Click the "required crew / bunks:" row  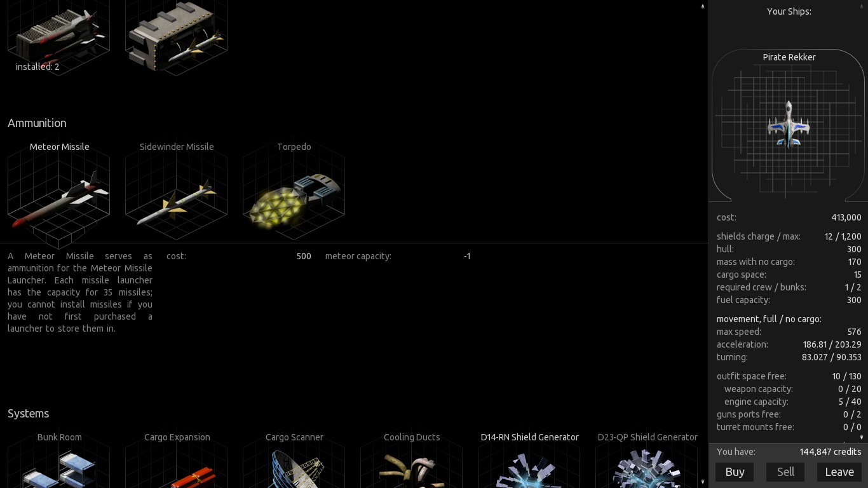[789, 287]
